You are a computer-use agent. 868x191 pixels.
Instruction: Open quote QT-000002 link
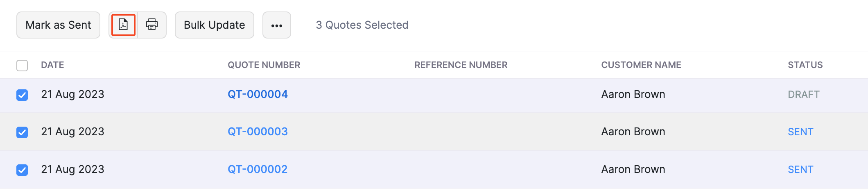tap(258, 169)
